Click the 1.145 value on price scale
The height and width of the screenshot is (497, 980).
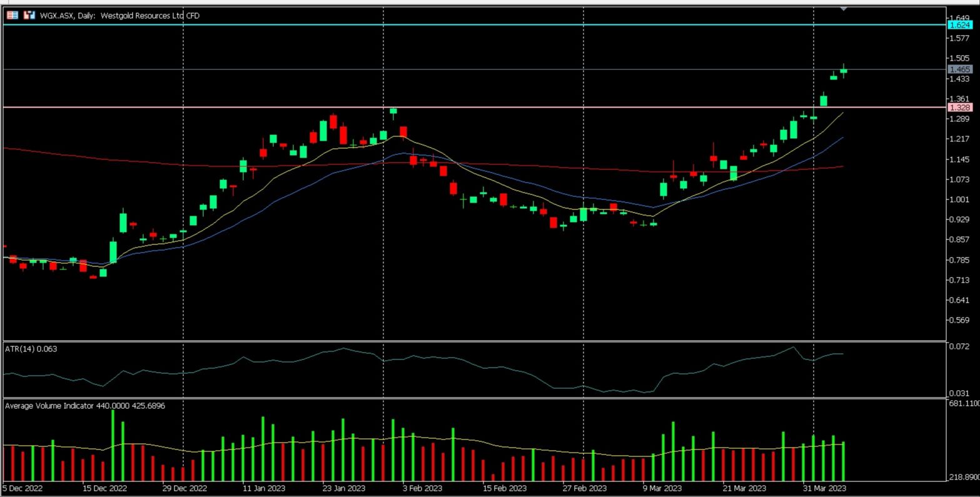pos(960,159)
